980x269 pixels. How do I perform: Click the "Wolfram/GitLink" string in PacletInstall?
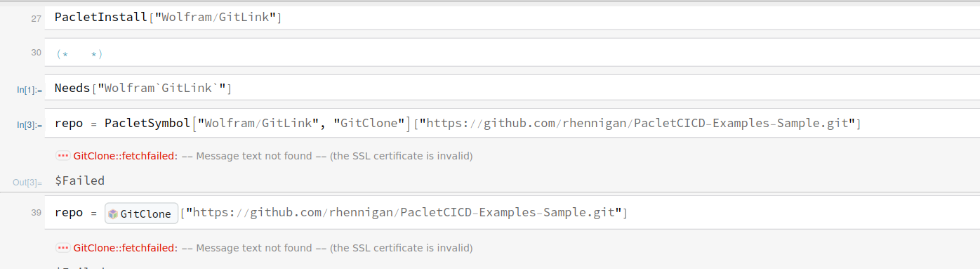tap(216, 18)
